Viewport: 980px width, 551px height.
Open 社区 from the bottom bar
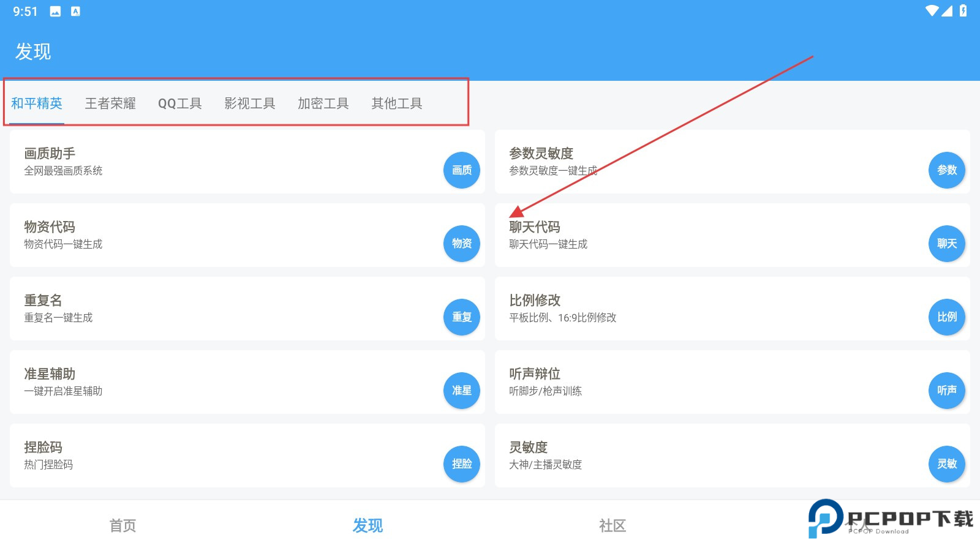pos(612,525)
